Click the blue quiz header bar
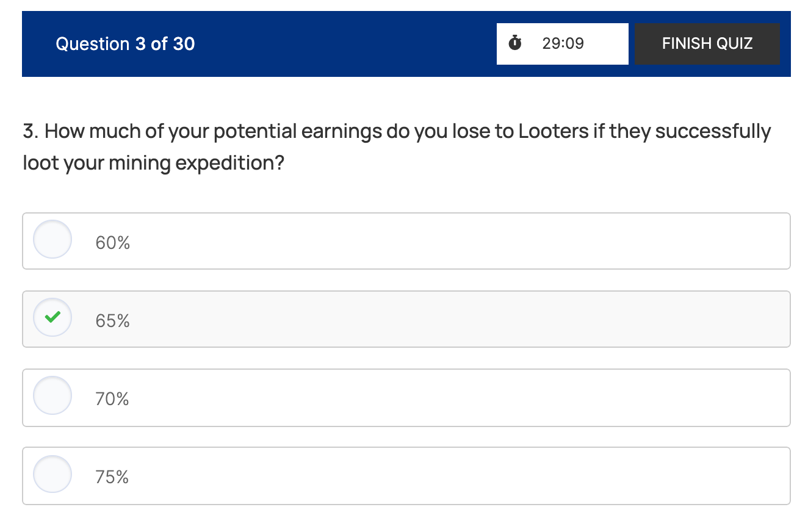Image resolution: width=808 pixels, height=532 pixels. 342,44
